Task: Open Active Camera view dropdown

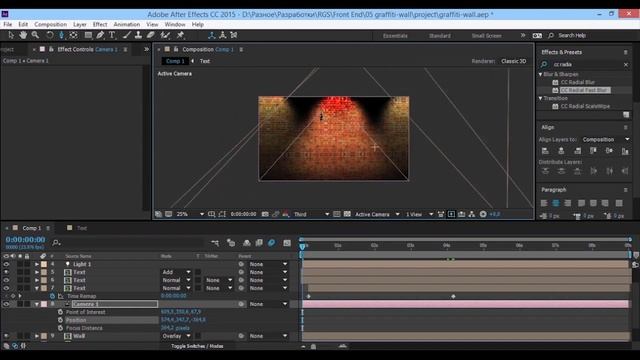Action: 377,214
